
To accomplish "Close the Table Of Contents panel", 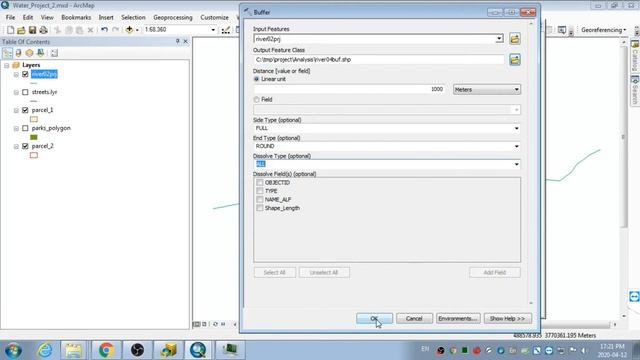I will (185, 41).
